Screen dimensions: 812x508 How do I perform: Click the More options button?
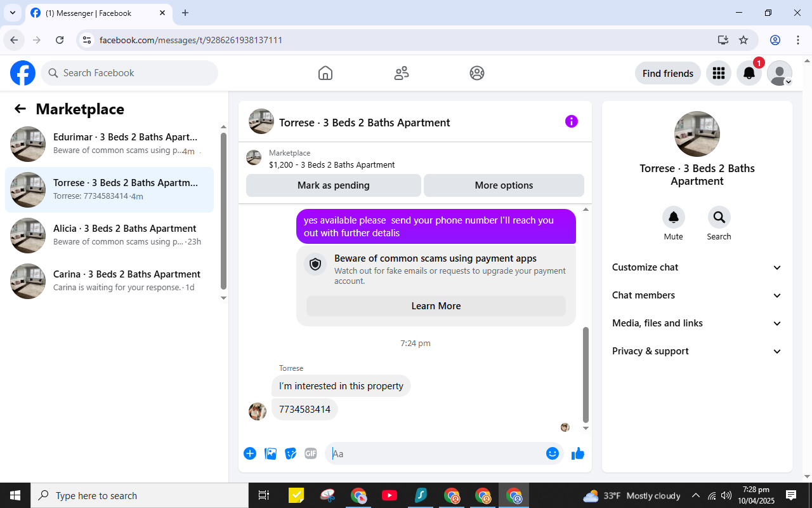pos(504,185)
